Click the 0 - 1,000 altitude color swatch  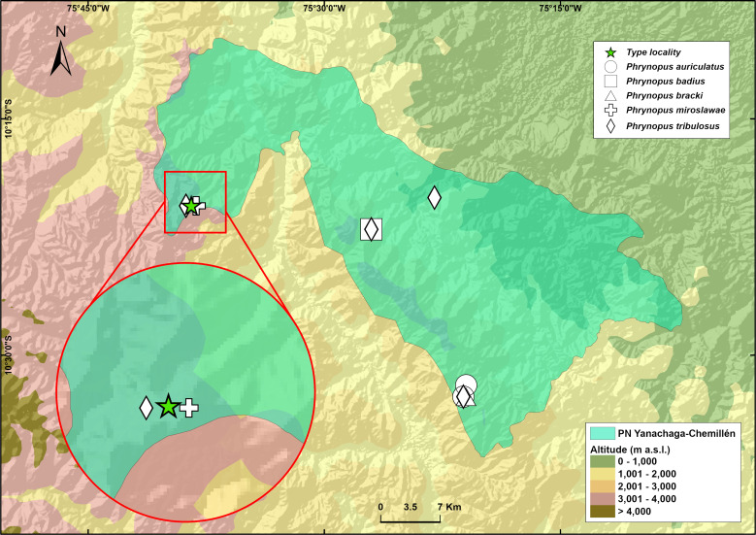click(603, 461)
